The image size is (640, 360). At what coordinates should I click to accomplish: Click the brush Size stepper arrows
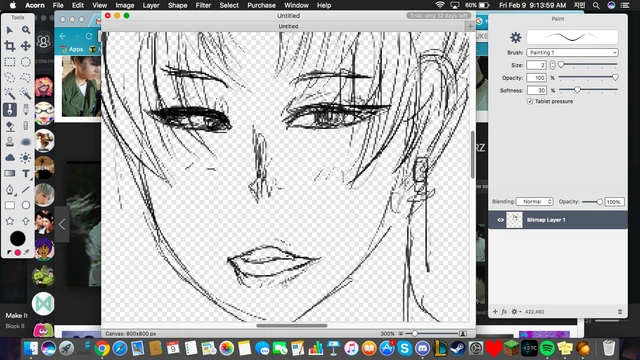coord(552,65)
